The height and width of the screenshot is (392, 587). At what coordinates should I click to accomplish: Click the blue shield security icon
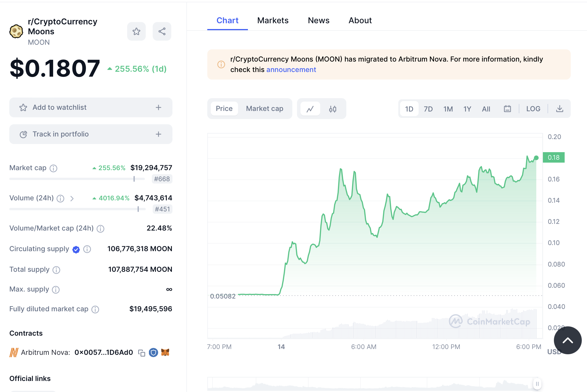[x=153, y=353]
